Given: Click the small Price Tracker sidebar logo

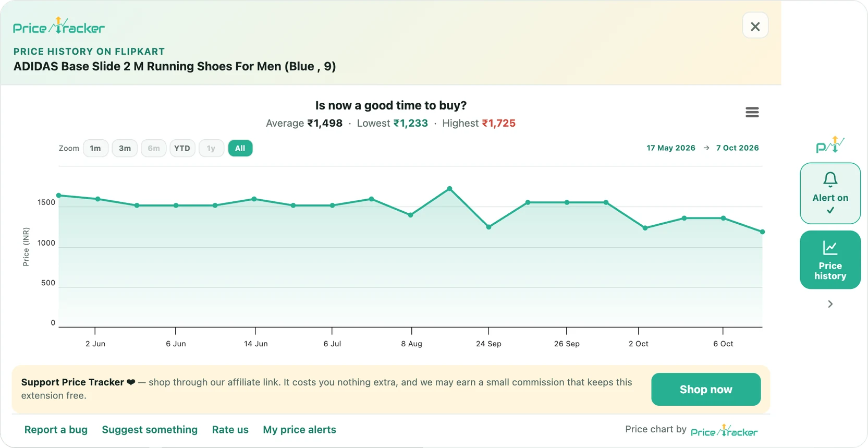Looking at the screenshot, I should pyautogui.click(x=830, y=144).
